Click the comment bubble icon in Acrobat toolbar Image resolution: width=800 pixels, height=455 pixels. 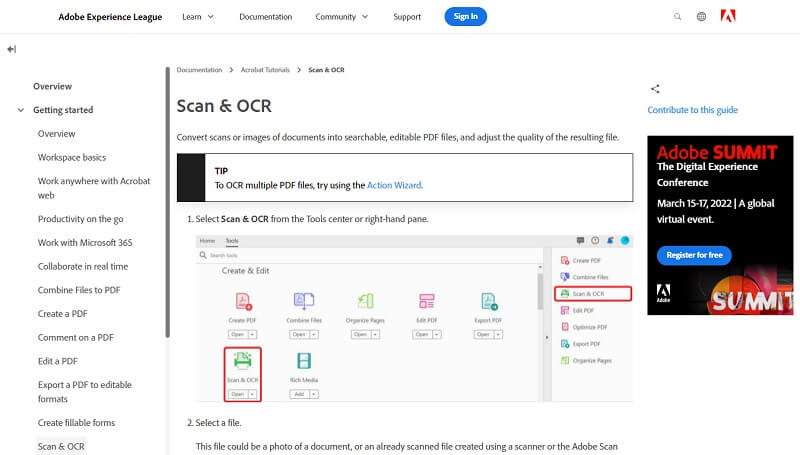(580, 240)
